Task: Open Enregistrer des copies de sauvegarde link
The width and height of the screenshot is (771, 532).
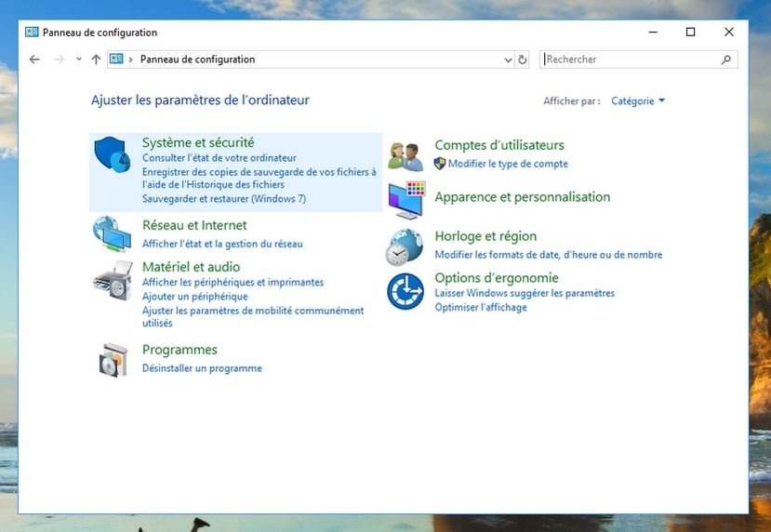Action: (259, 178)
